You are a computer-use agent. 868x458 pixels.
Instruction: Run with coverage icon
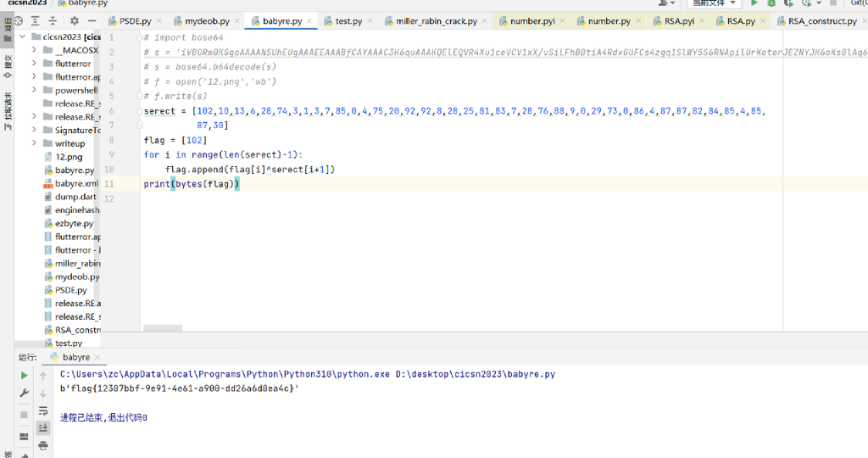coord(787,3)
